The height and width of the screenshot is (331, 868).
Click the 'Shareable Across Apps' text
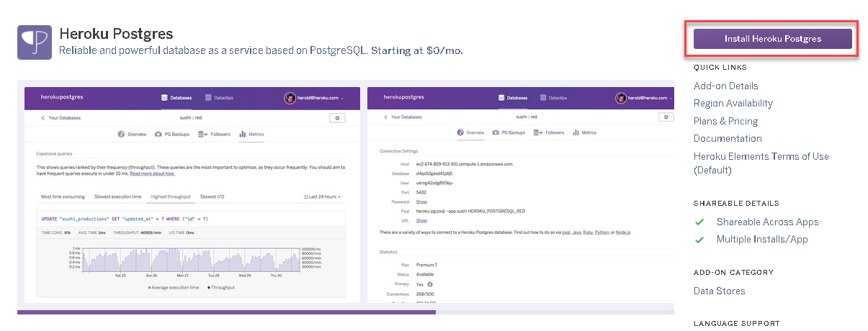click(767, 222)
